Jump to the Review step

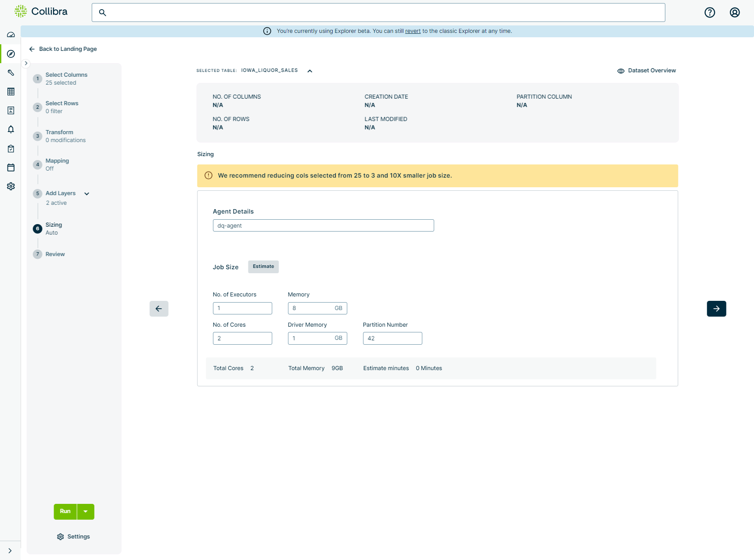(55, 254)
